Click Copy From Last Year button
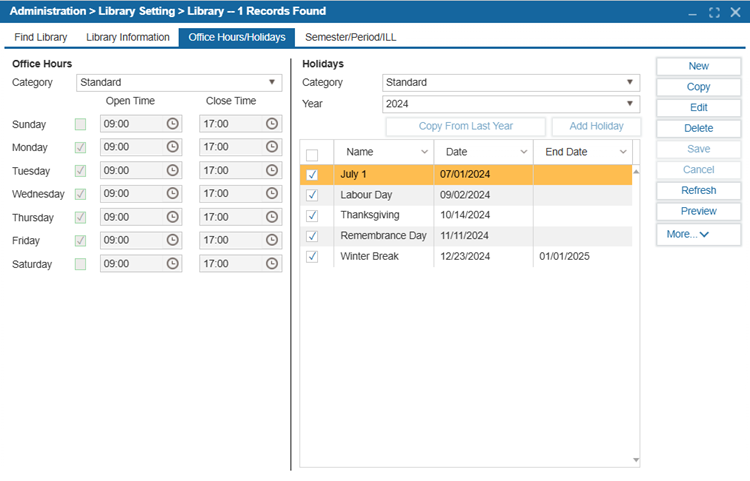The image size is (750, 481). tap(465, 126)
